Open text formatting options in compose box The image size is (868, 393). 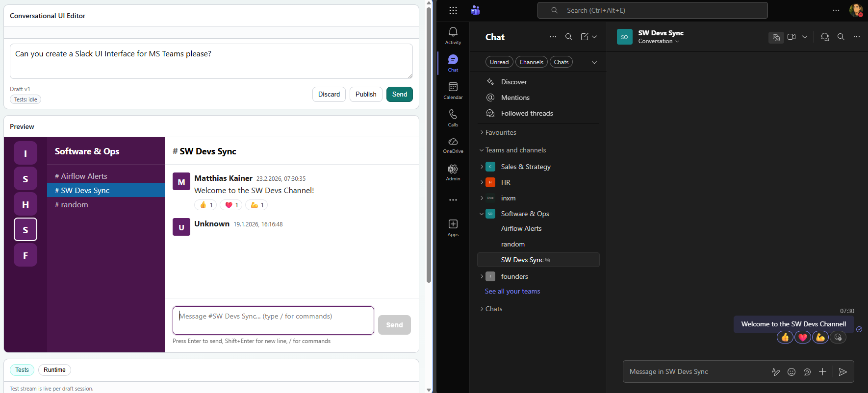775,372
